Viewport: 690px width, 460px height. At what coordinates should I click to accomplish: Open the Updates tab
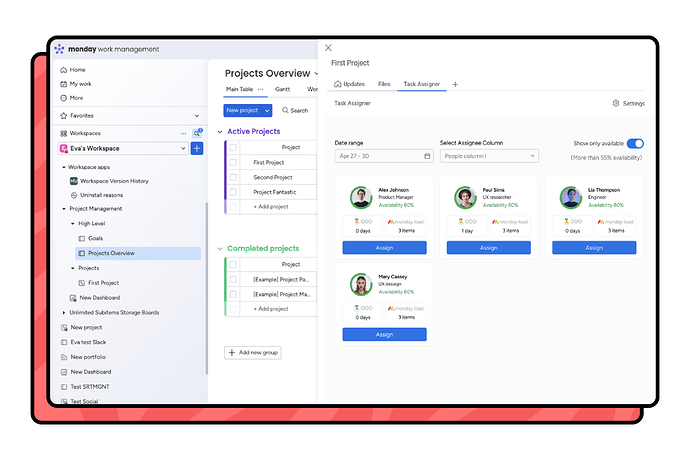[349, 84]
